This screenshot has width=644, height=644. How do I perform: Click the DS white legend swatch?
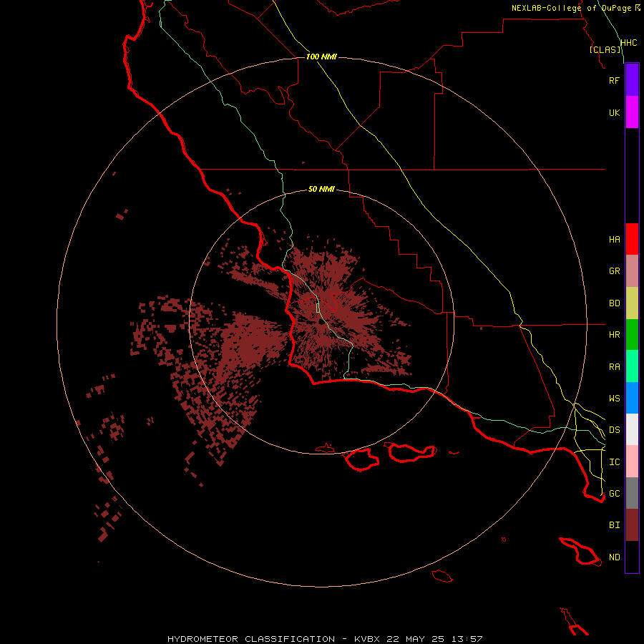pos(632,429)
